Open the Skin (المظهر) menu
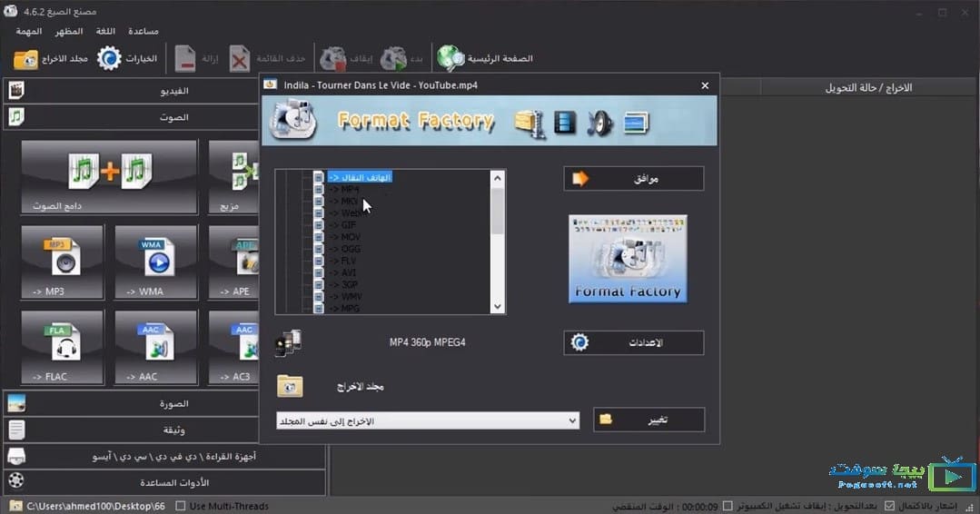The image size is (980, 514). 69,31
